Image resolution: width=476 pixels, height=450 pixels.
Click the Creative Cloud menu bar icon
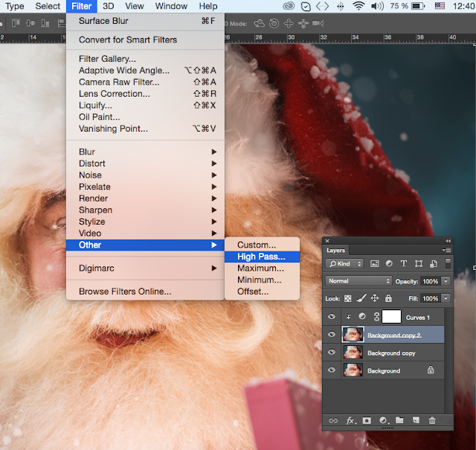289,6
